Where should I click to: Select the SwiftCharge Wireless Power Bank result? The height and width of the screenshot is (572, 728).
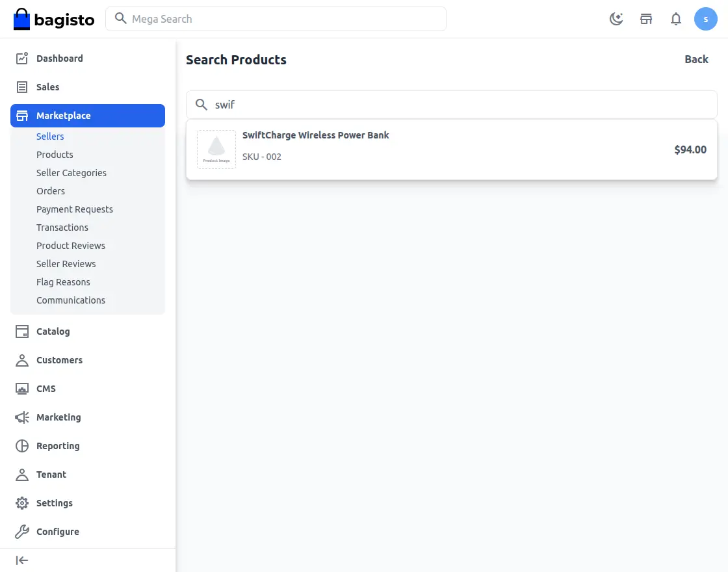pos(451,149)
